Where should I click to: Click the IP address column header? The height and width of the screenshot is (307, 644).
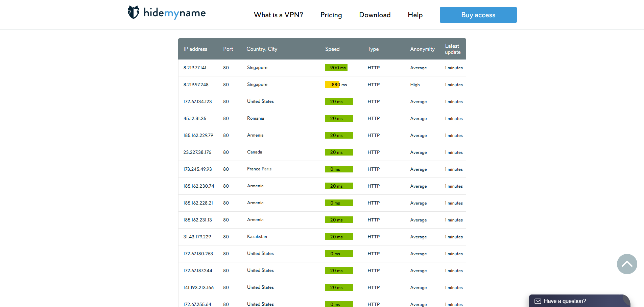click(195, 49)
